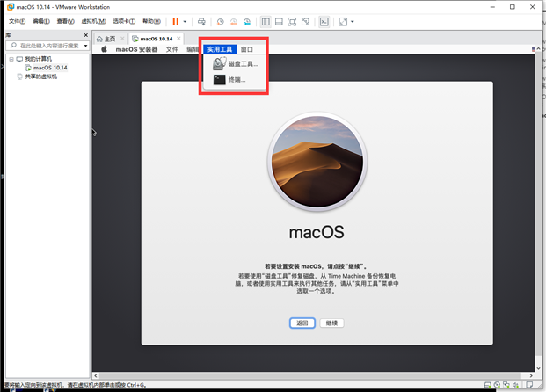The image size is (546, 392).
Task: Open the 虚拟机 menu in VMware
Action: coord(94,22)
